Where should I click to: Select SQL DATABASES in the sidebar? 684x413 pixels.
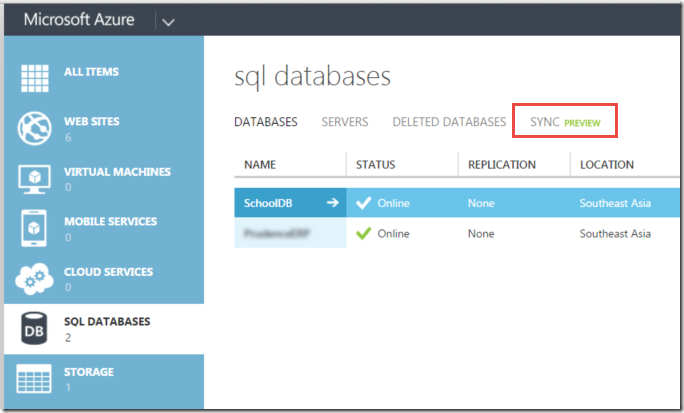[107, 321]
